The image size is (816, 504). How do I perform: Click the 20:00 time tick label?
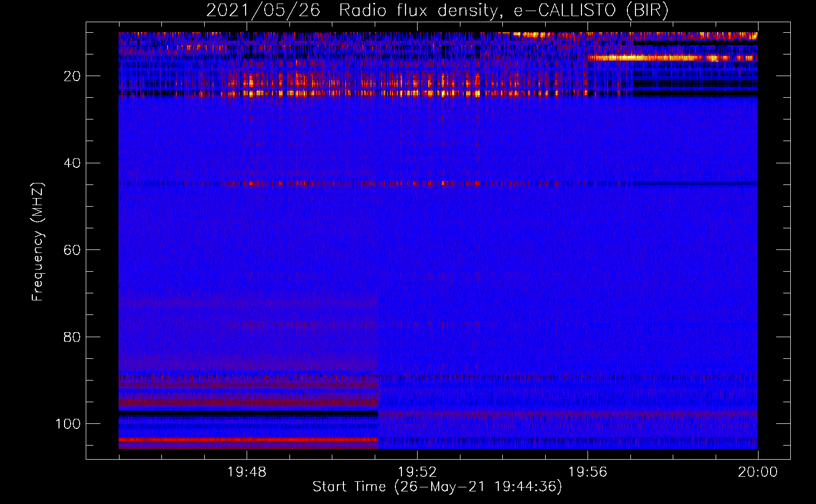tap(758, 472)
